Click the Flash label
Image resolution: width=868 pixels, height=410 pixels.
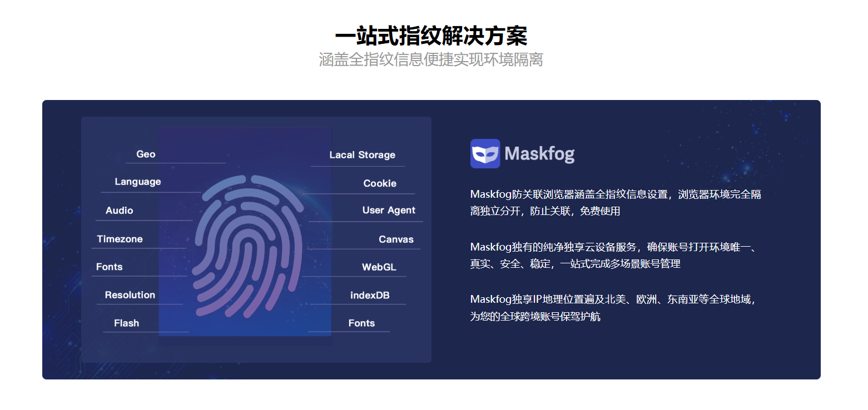click(x=126, y=323)
